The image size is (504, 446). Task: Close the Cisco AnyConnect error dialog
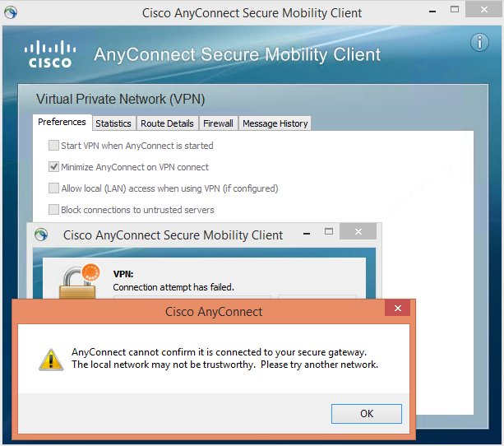pyautogui.click(x=398, y=308)
